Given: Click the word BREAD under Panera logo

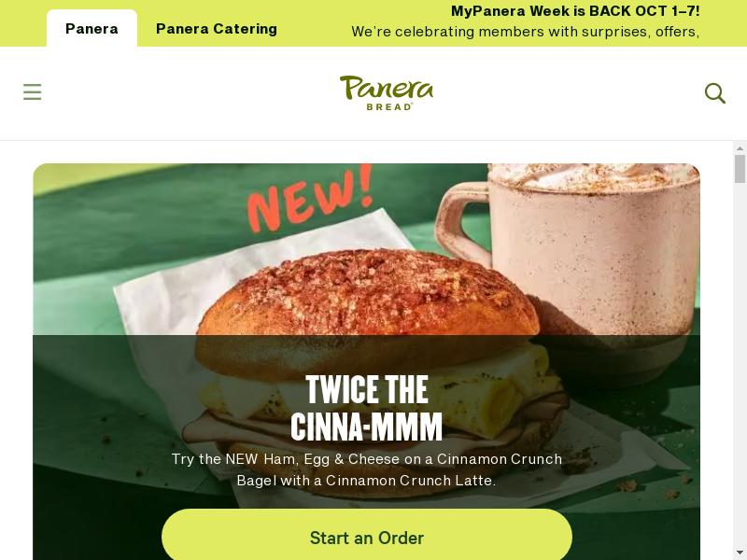Looking at the screenshot, I should point(388,106).
